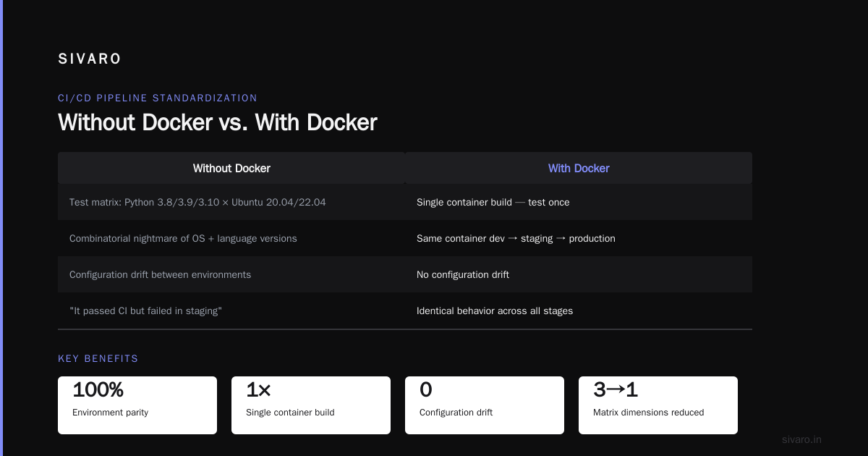Click 'Same container dev → staging → production'
The height and width of the screenshot is (456, 868).
coord(516,238)
